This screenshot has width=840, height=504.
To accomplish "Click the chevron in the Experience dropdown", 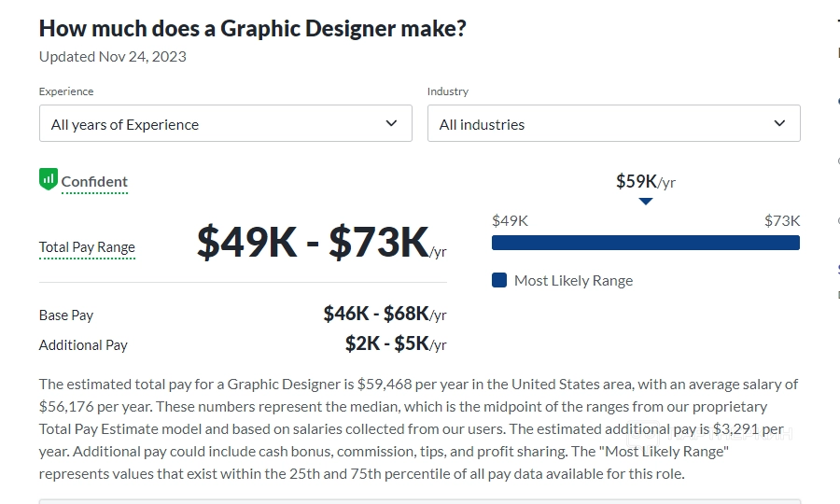I will coord(392,123).
